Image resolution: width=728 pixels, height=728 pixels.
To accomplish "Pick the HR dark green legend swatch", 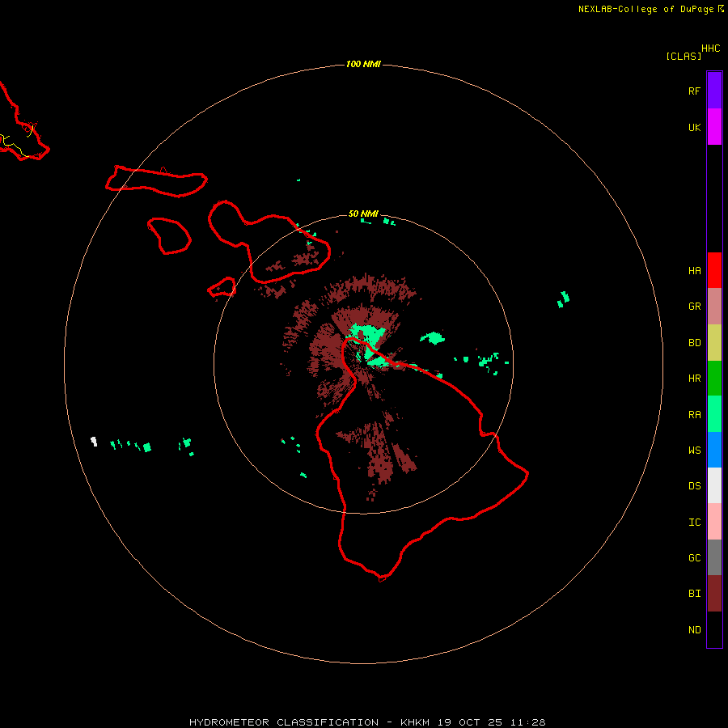I will pyautogui.click(x=714, y=379).
